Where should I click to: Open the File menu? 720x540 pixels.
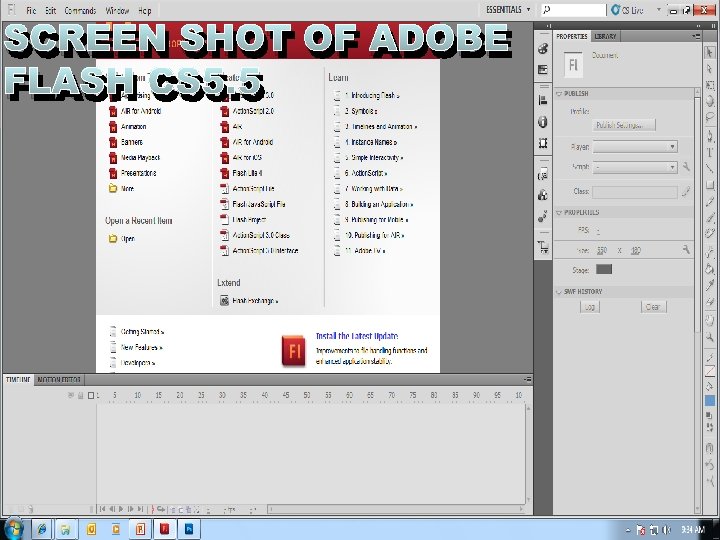pyautogui.click(x=31, y=10)
